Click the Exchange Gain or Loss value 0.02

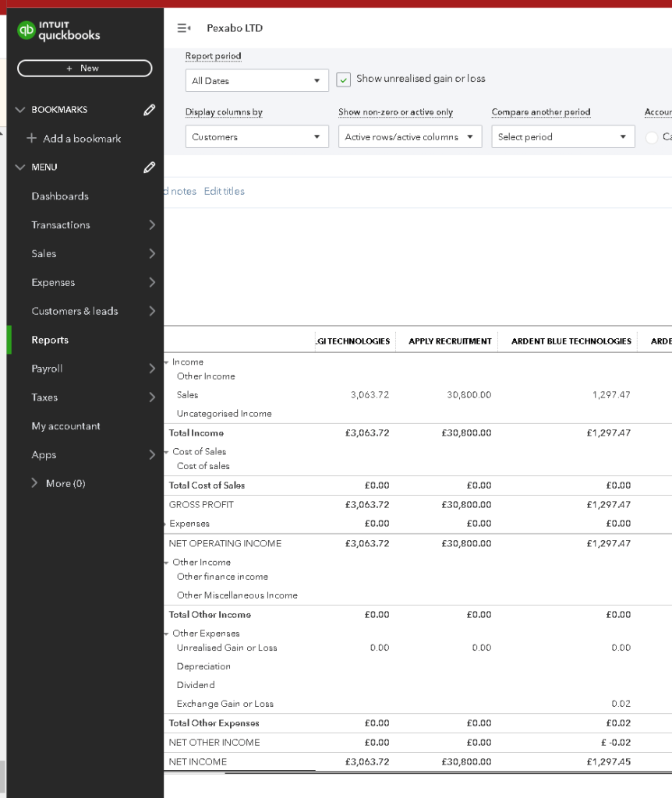click(x=621, y=704)
